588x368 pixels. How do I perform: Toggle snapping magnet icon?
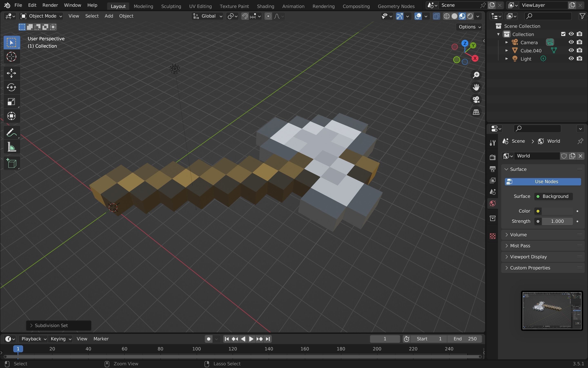click(245, 16)
